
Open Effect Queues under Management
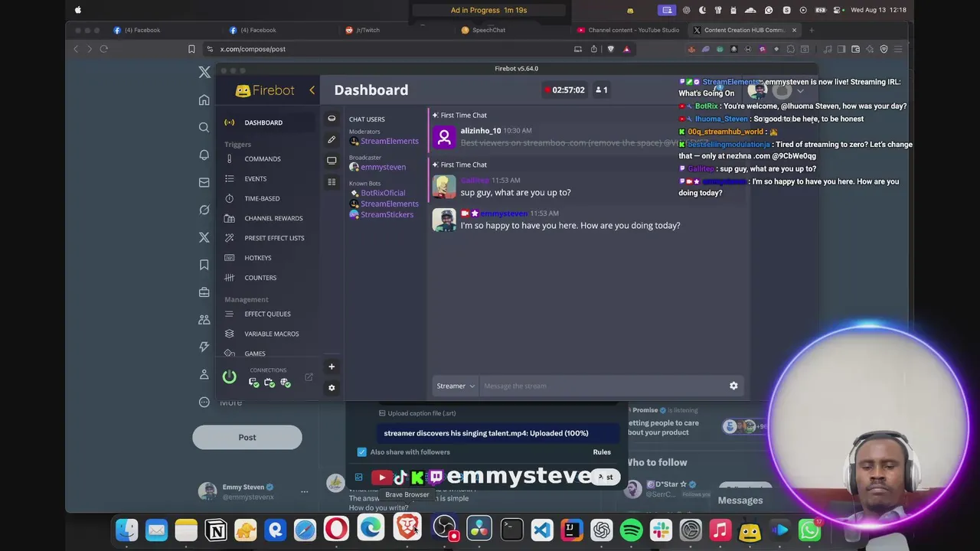click(x=267, y=314)
